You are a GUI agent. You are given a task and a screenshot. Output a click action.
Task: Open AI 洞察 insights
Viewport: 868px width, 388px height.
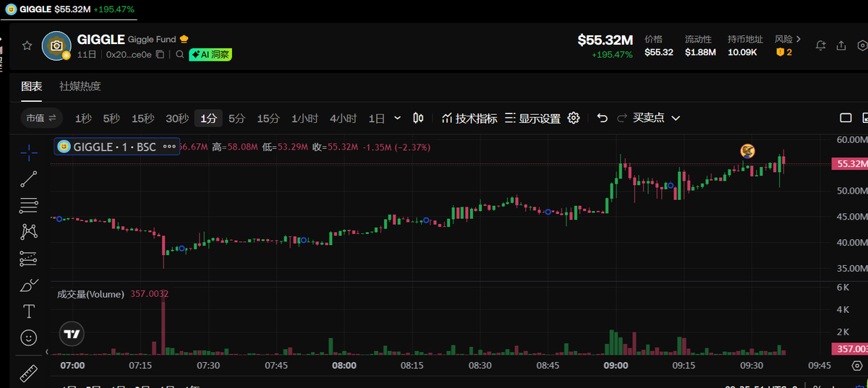click(x=210, y=54)
